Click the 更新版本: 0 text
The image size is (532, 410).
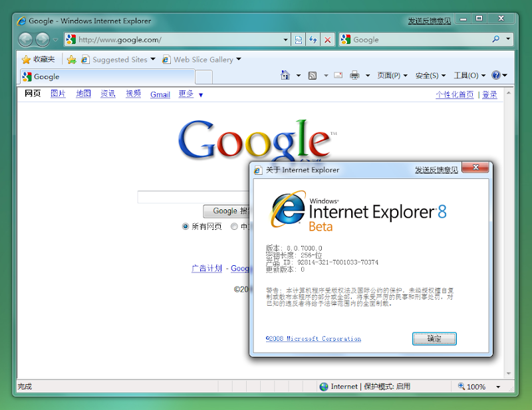pyautogui.click(x=285, y=269)
